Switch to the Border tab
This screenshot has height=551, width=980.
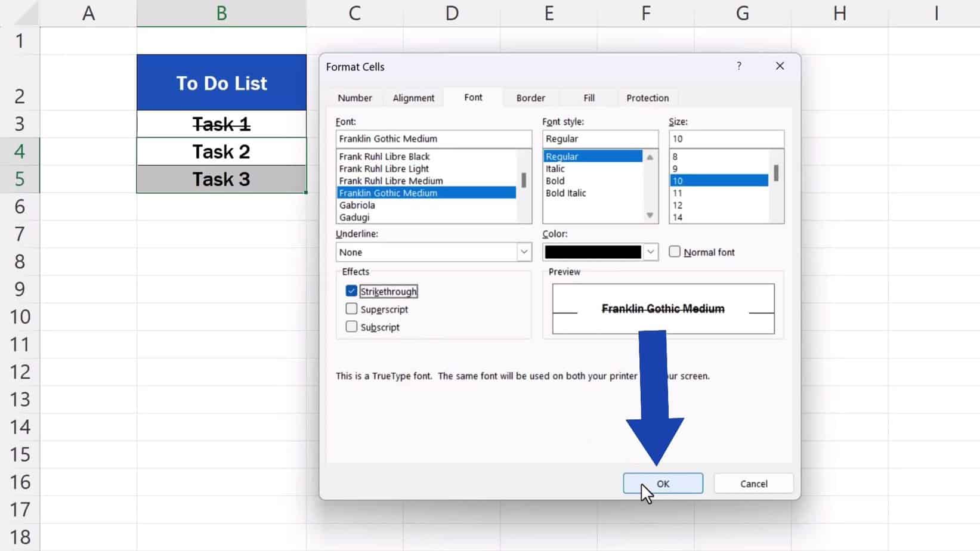click(530, 98)
